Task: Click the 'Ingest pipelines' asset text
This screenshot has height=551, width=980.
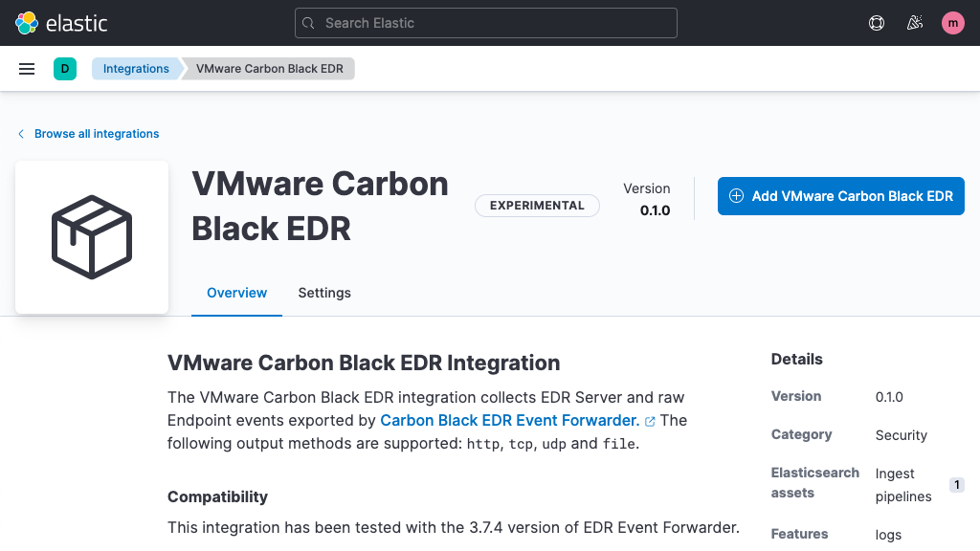Action: 903,485
